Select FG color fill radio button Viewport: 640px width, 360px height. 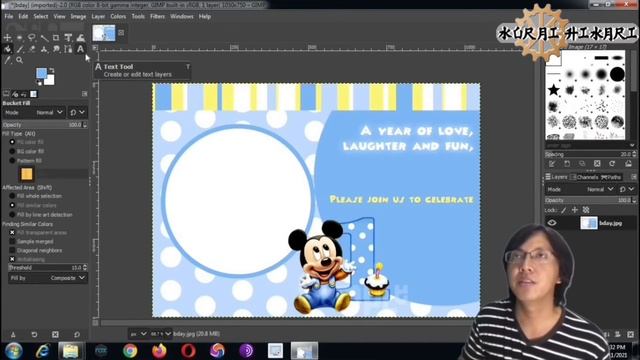click(12, 142)
